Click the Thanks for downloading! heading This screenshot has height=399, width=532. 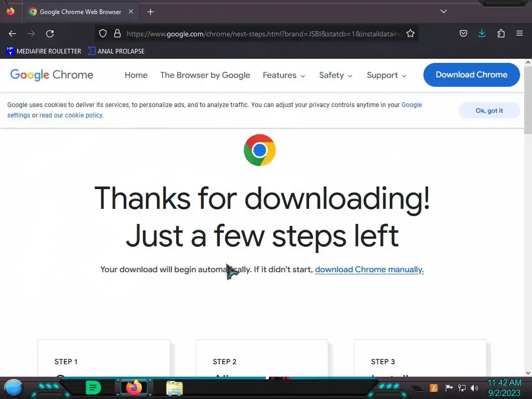pos(262,199)
